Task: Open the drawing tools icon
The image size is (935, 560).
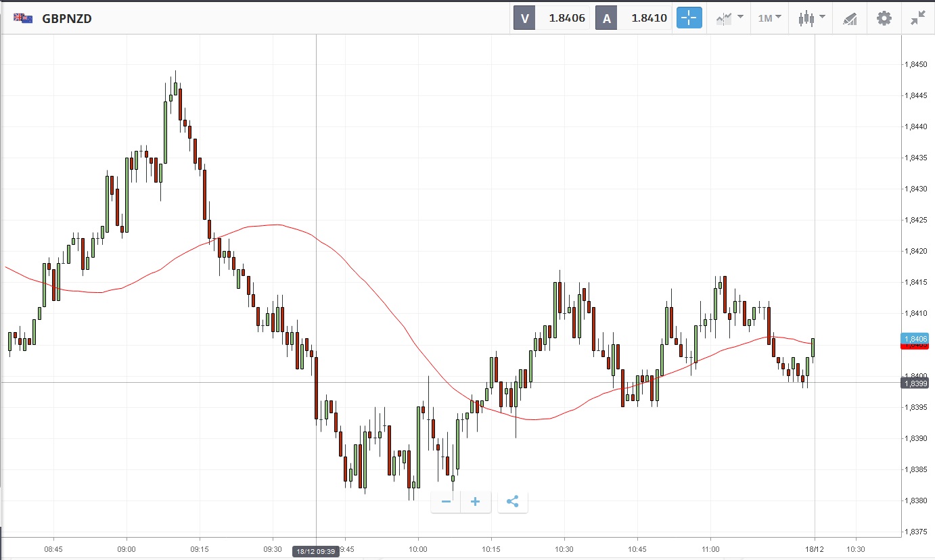Action: click(850, 18)
